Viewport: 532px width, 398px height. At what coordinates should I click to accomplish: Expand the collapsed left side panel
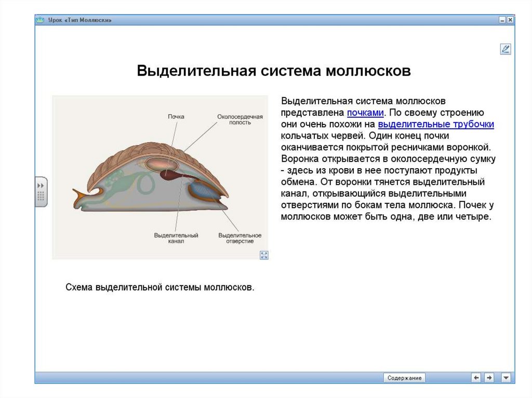click(41, 191)
